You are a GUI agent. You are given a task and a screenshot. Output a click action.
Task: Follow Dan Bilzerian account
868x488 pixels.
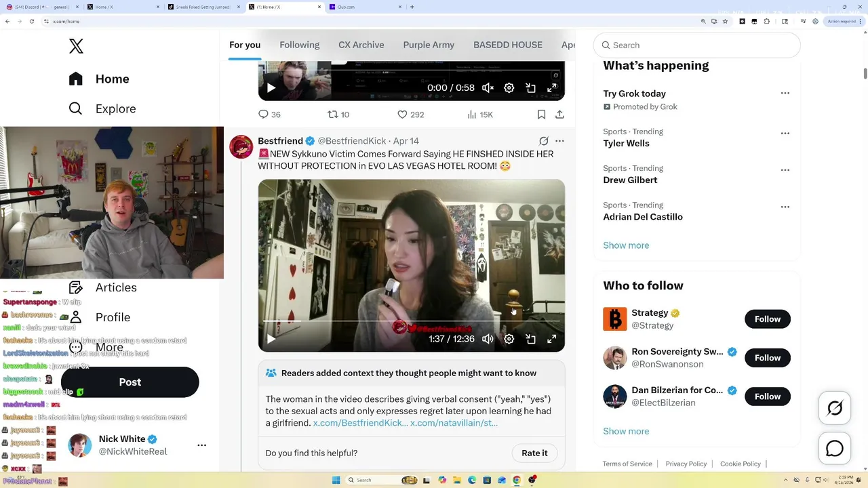768,396
